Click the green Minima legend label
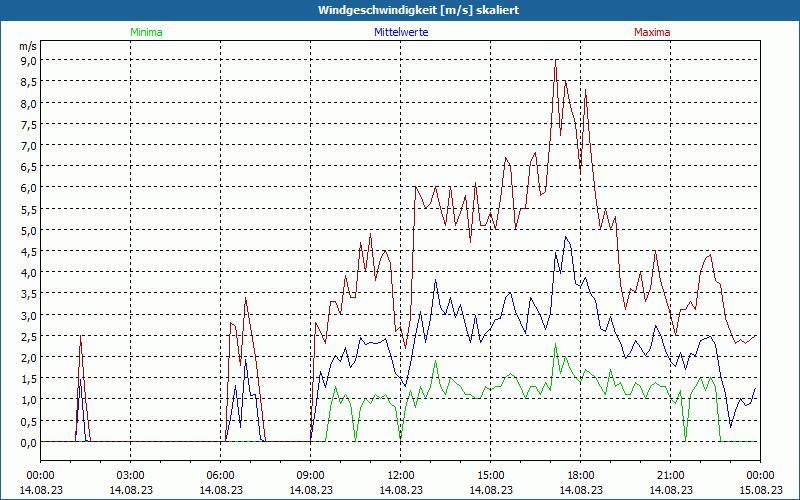The width and height of the screenshot is (800, 500). pyautogui.click(x=146, y=32)
